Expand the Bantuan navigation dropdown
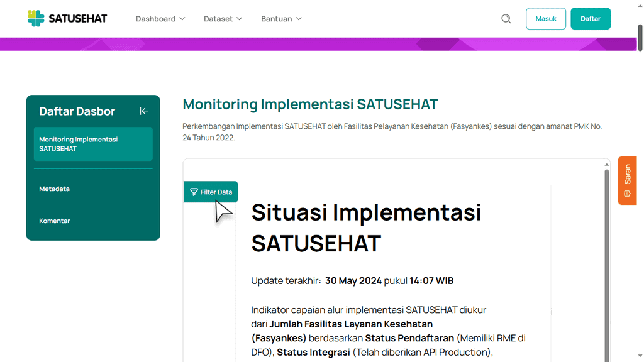The image size is (644, 362). [281, 19]
